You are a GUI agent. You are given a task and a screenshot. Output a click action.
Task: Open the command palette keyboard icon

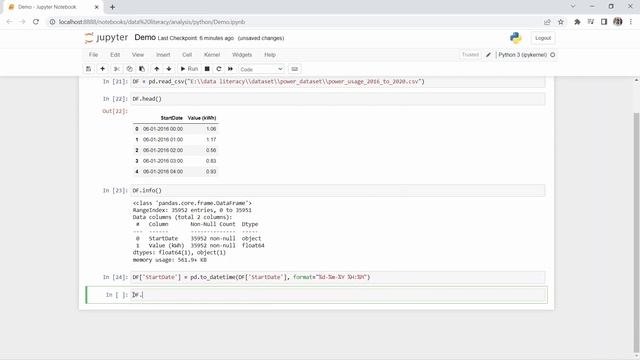(x=294, y=69)
